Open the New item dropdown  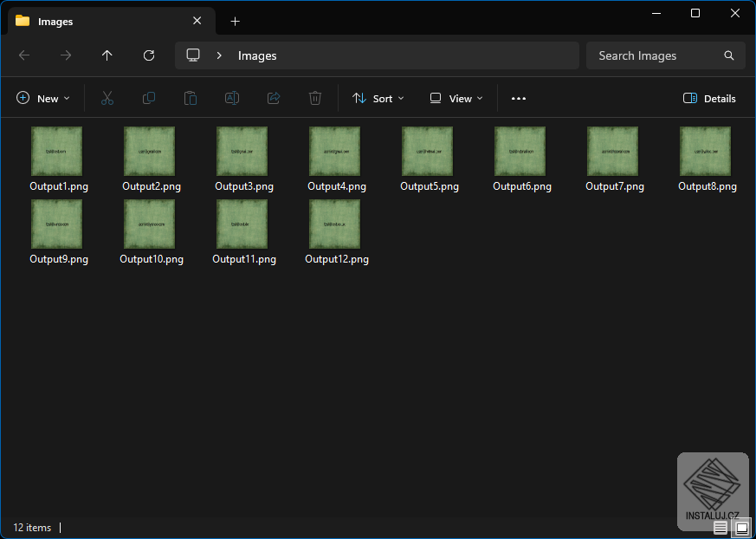coord(43,99)
